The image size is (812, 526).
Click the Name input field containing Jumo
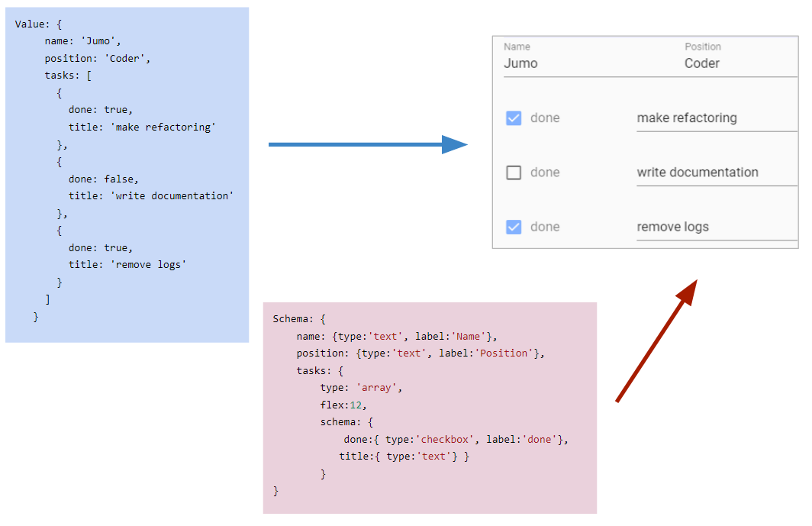[594, 63]
